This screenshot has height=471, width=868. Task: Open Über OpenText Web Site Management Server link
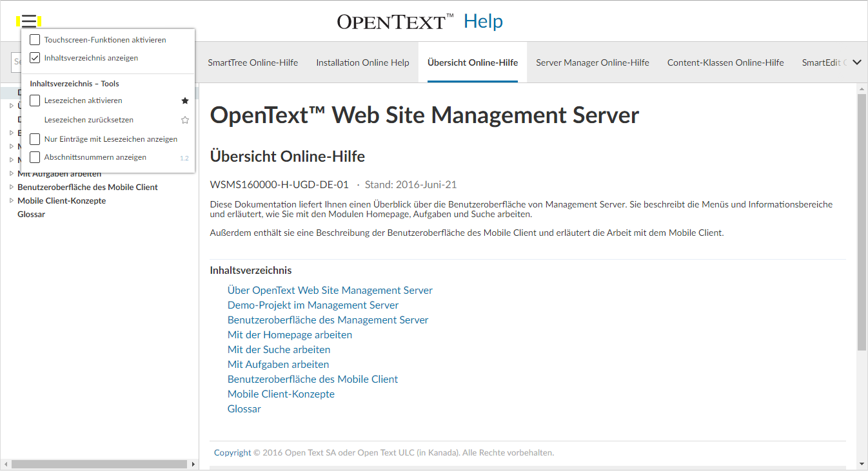pos(330,291)
